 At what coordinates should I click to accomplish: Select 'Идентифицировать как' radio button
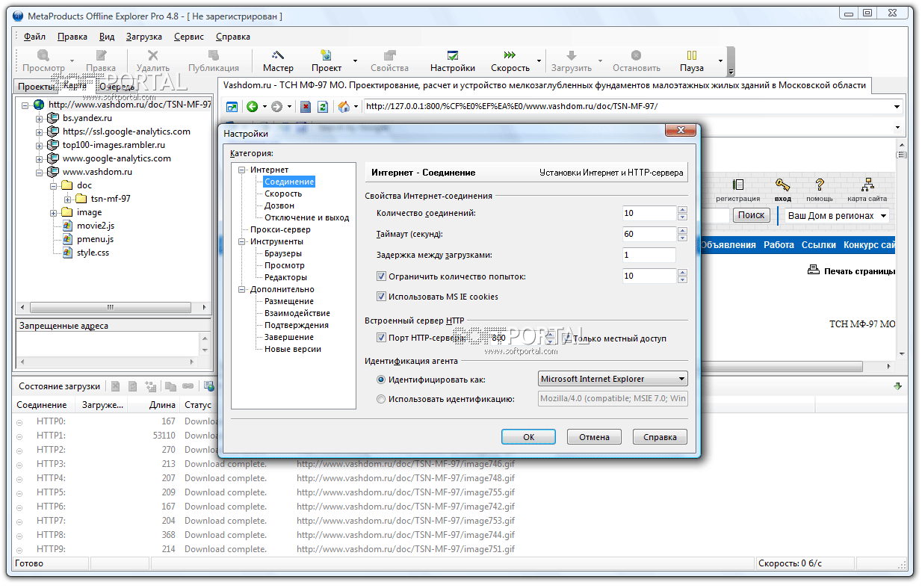(381, 380)
